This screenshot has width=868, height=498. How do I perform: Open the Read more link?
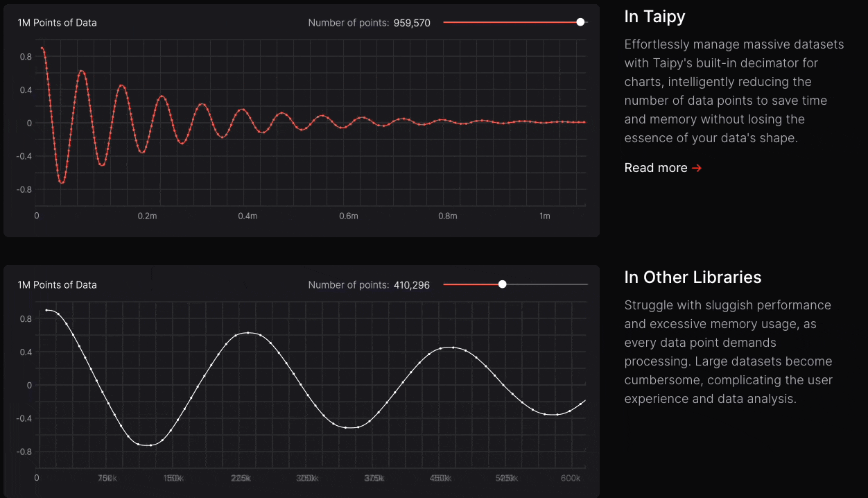coord(663,168)
